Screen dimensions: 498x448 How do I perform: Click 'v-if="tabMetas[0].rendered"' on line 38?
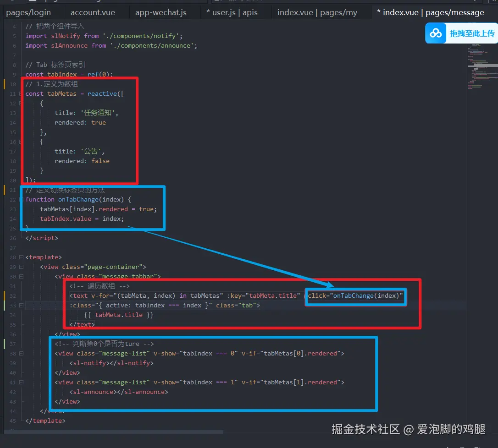291,354
